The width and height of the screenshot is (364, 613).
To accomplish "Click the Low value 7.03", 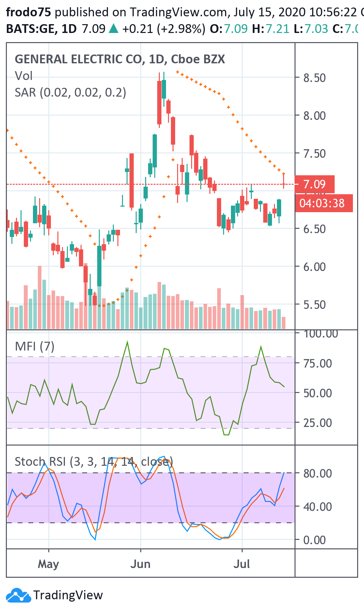I will coord(316,29).
